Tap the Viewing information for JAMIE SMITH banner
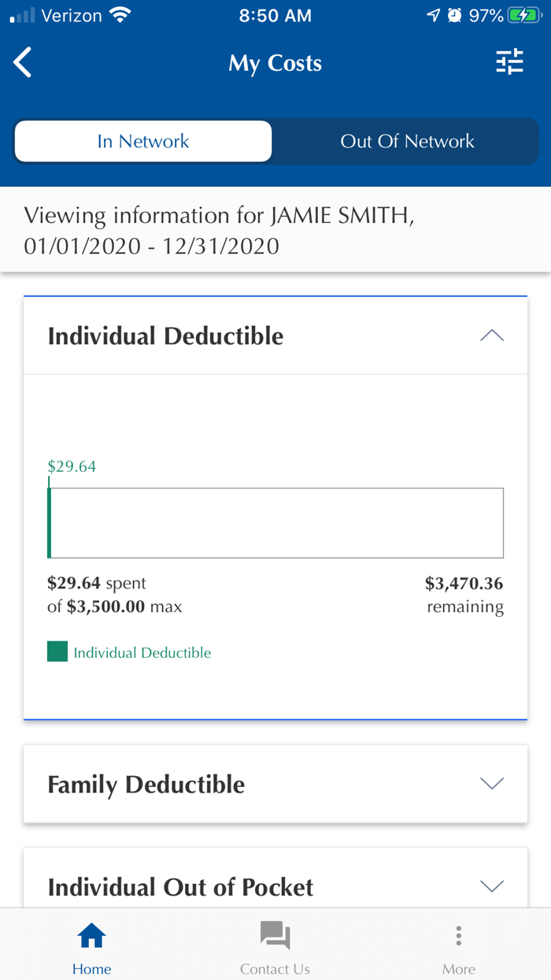Viewport: 551px width, 980px height. point(219,231)
